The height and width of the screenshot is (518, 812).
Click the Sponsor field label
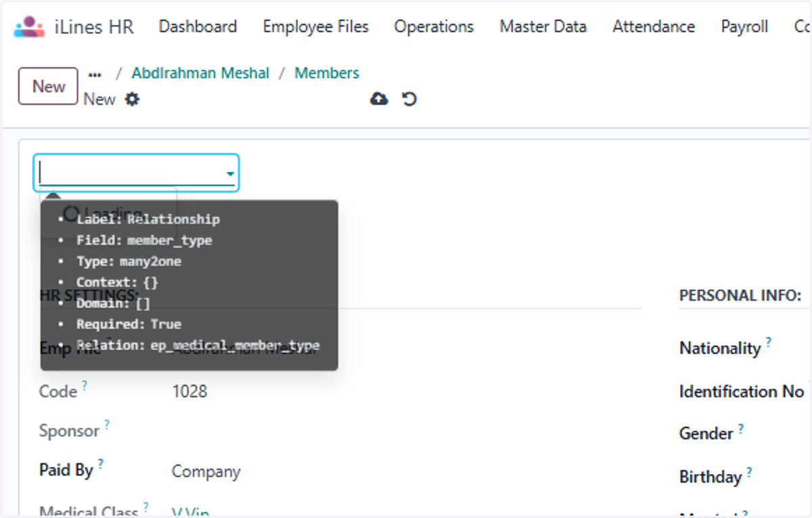[x=69, y=431]
